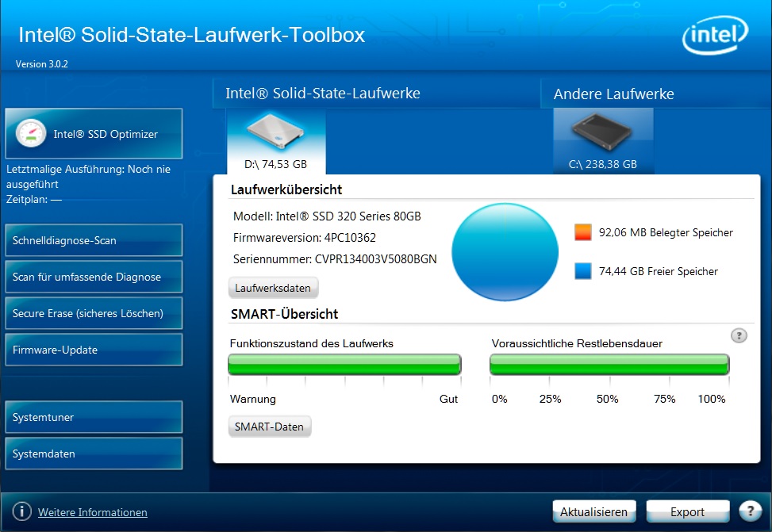
Task: Open the Systemtuner
Action: pyautogui.click(x=94, y=417)
